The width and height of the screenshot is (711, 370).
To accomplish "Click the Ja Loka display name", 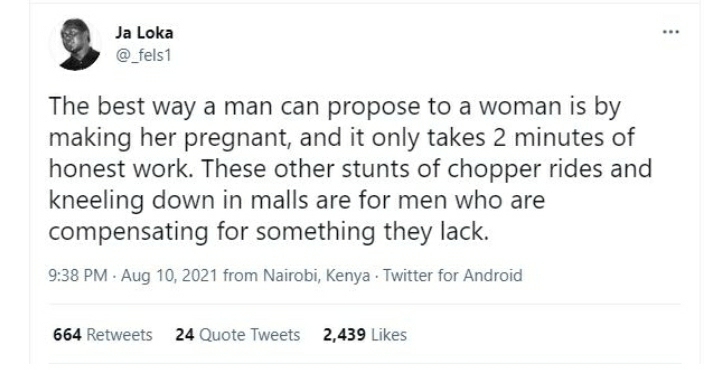I will 144,33.
